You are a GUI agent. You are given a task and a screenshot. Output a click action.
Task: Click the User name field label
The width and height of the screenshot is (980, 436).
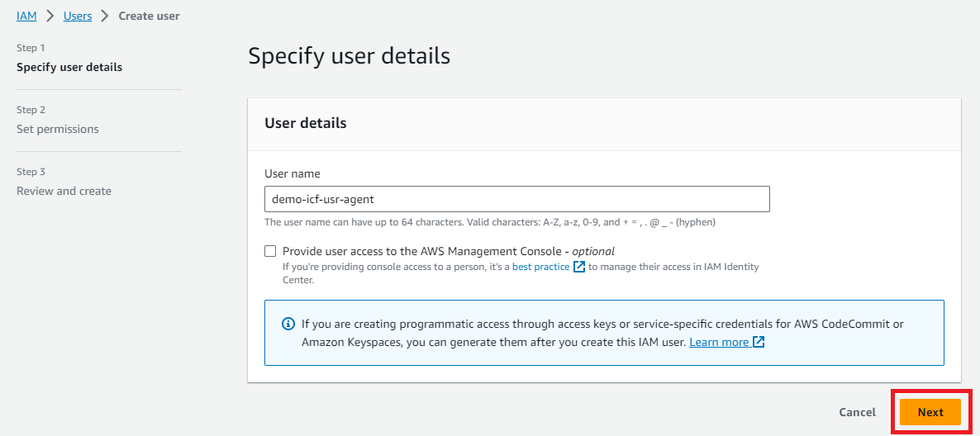coord(292,173)
